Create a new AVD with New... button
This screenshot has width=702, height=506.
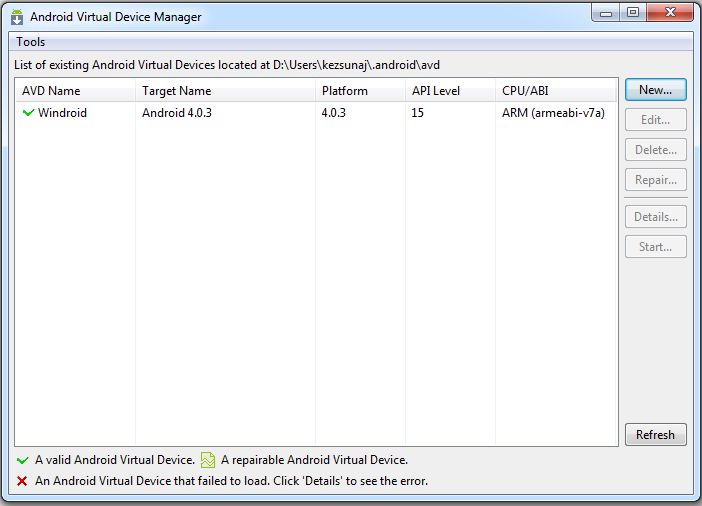point(655,90)
